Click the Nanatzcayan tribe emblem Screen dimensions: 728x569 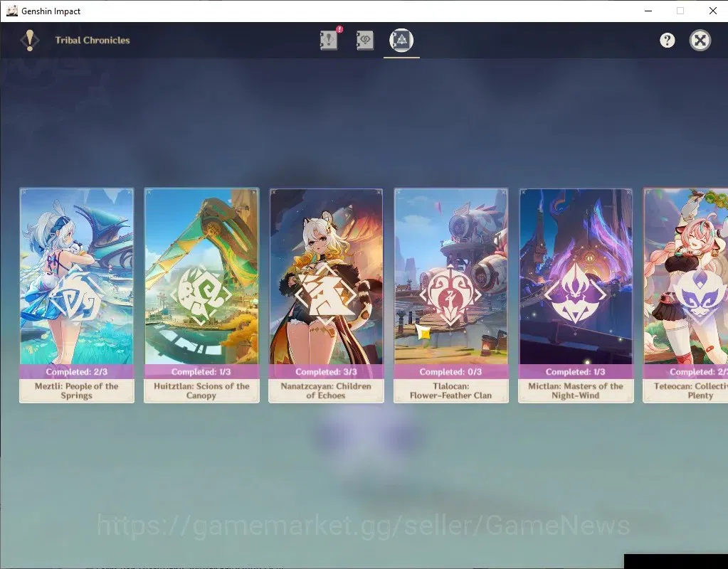325,294
